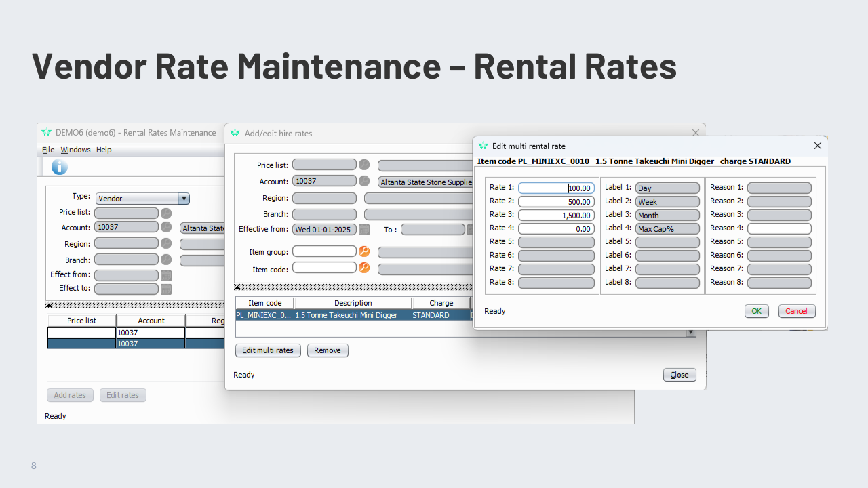Click app logo in Add/edit hire rates title
Screen dimensions: 868x488
[x=235, y=134]
